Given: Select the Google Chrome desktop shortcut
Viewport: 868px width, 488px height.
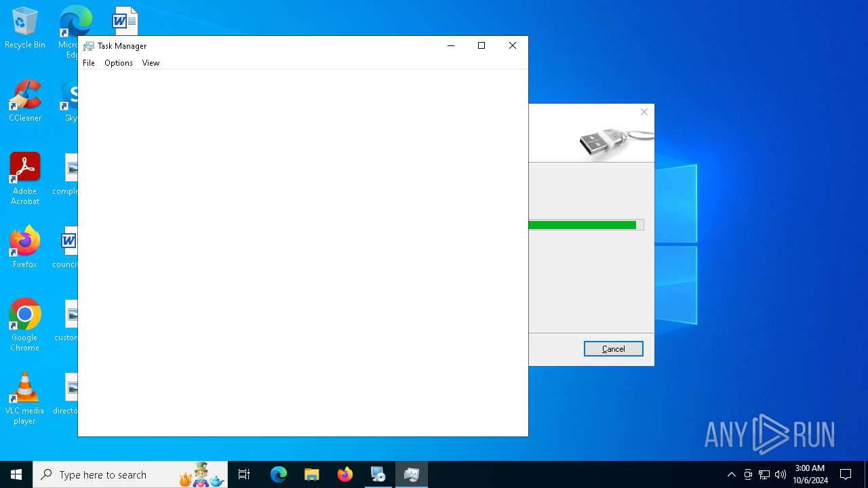Looking at the screenshot, I should (25, 325).
